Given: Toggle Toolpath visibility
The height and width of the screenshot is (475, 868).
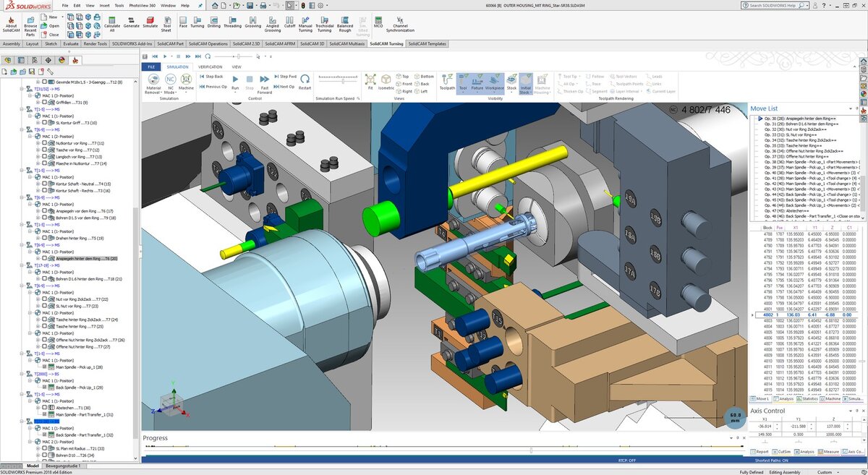Looking at the screenshot, I should (x=448, y=81).
